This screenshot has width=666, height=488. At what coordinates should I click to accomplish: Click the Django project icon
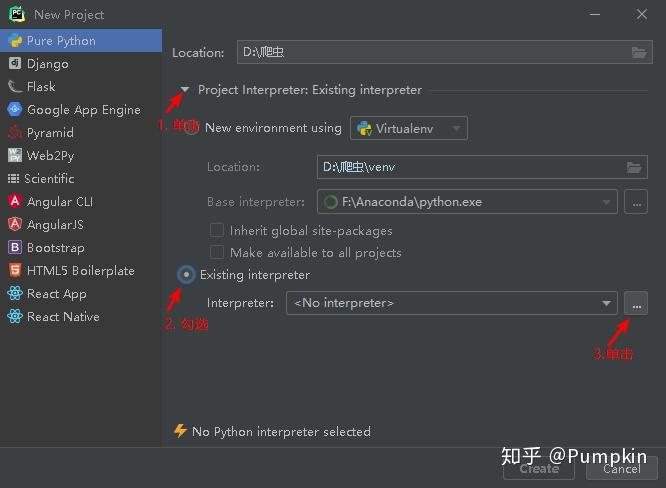(15, 64)
